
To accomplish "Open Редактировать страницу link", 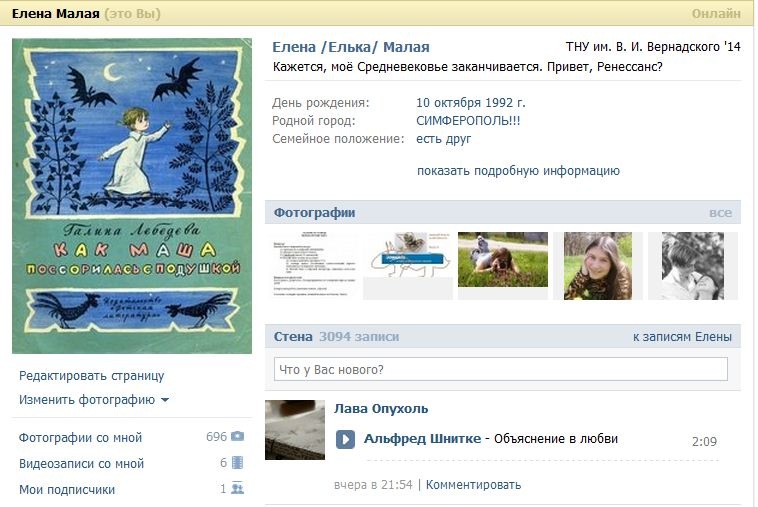I will (x=91, y=376).
